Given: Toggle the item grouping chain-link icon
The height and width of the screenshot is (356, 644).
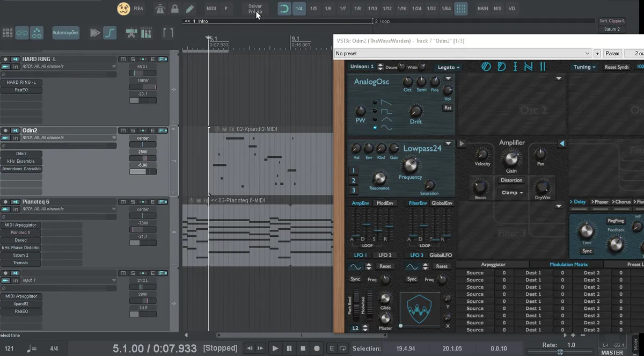Looking at the screenshot, I should [22, 33].
